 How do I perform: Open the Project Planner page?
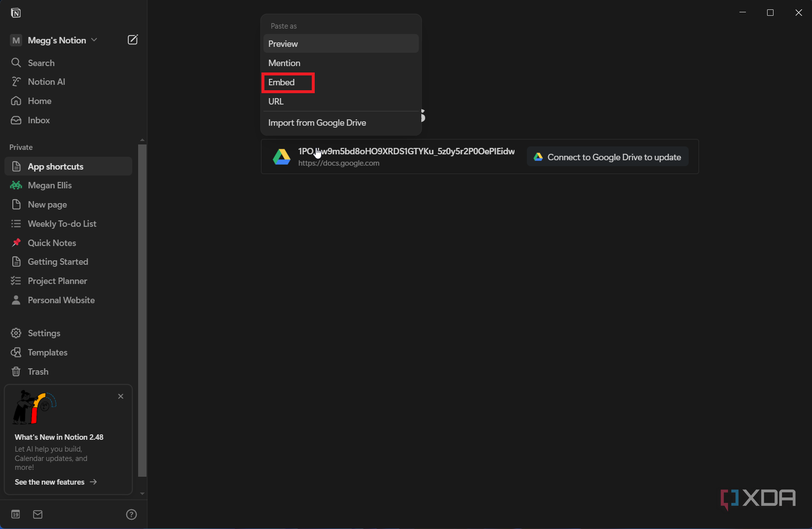click(x=69, y=281)
